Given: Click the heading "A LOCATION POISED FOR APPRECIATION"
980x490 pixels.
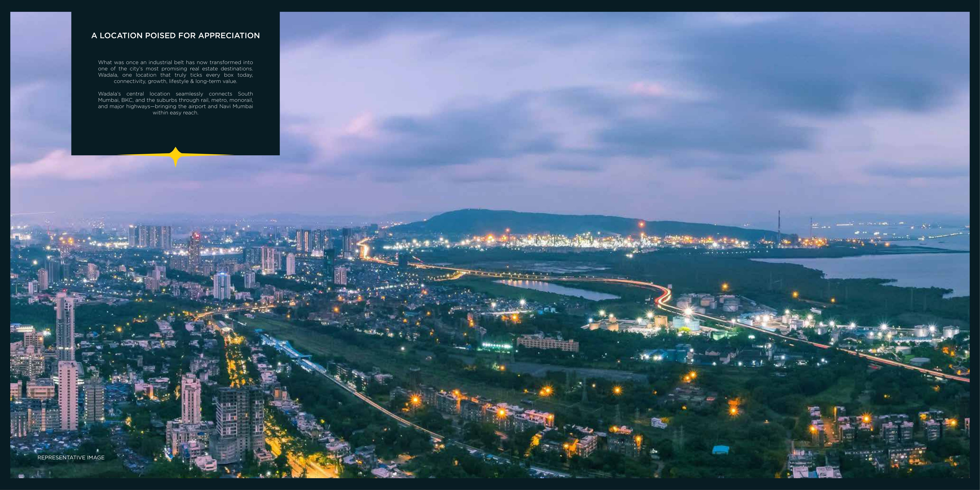Looking at the screenshot, I should pos(175,36).
